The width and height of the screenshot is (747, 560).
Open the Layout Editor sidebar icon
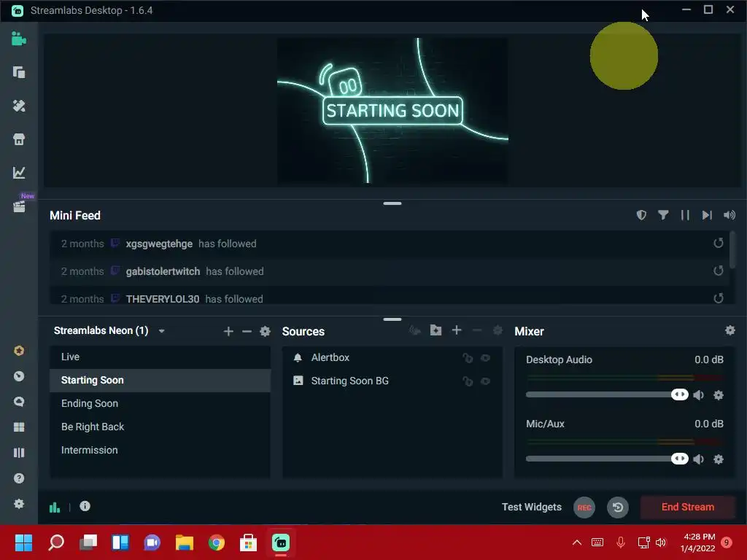click(x=18, y=72)
